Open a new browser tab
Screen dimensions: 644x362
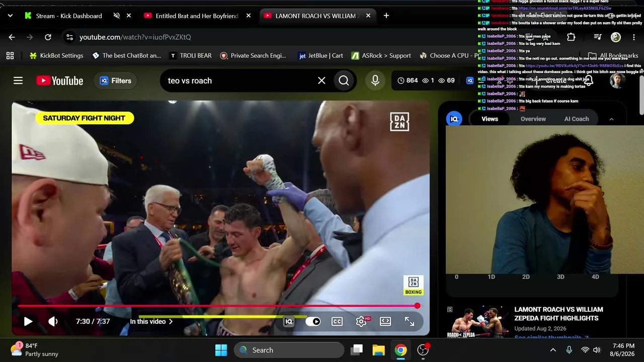[386, 16]
